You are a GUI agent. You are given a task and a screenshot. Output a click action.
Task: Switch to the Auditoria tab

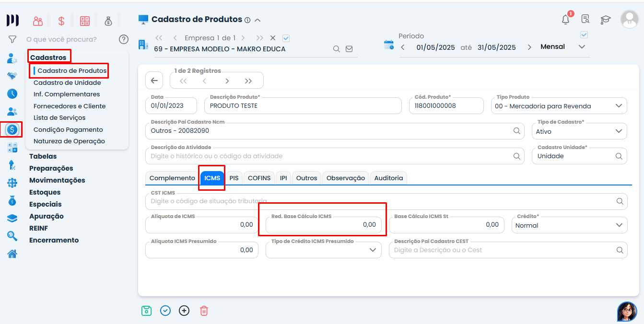[x=388, y=178]
